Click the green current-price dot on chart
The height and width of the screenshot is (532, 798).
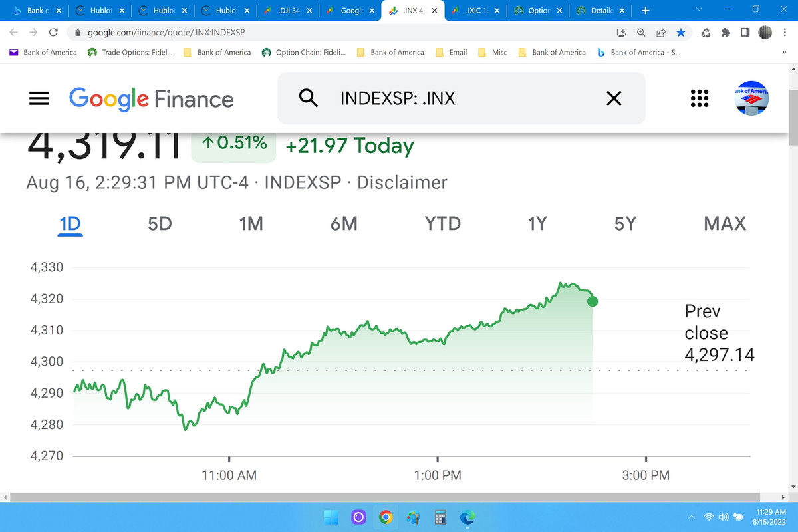coord(593,301)
